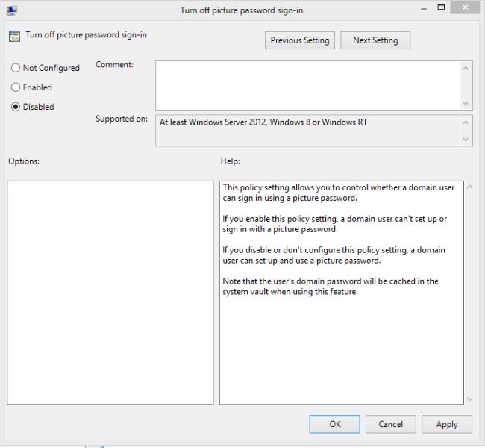Go to Next Setting
Viewport: 485px width, 448px height.
[375, 40]
